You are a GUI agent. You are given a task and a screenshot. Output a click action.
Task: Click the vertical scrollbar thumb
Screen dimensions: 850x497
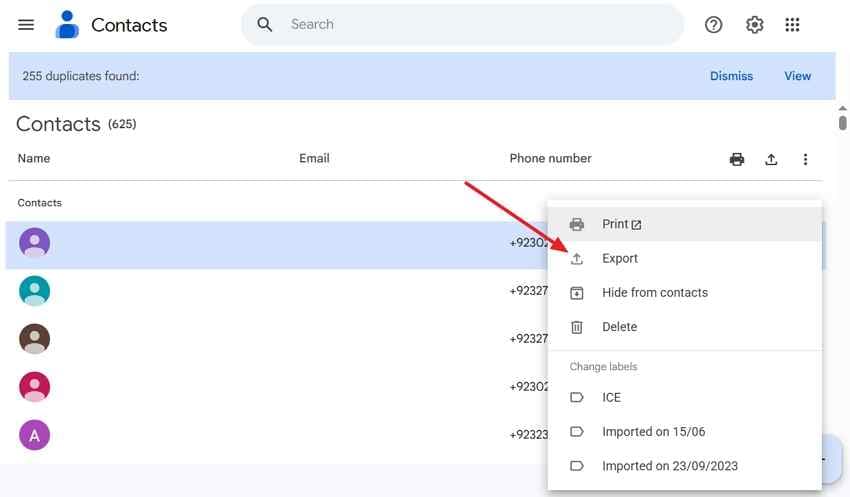coord(842,123)
